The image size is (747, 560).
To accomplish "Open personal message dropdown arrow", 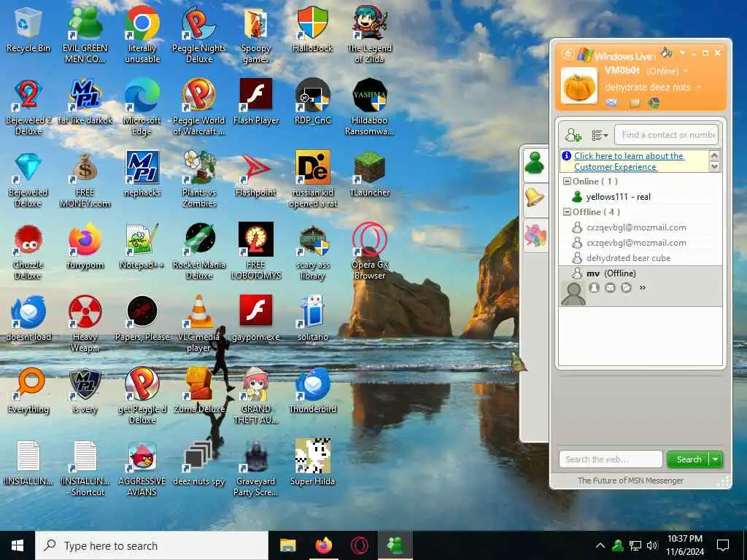I will click(698, 87).
